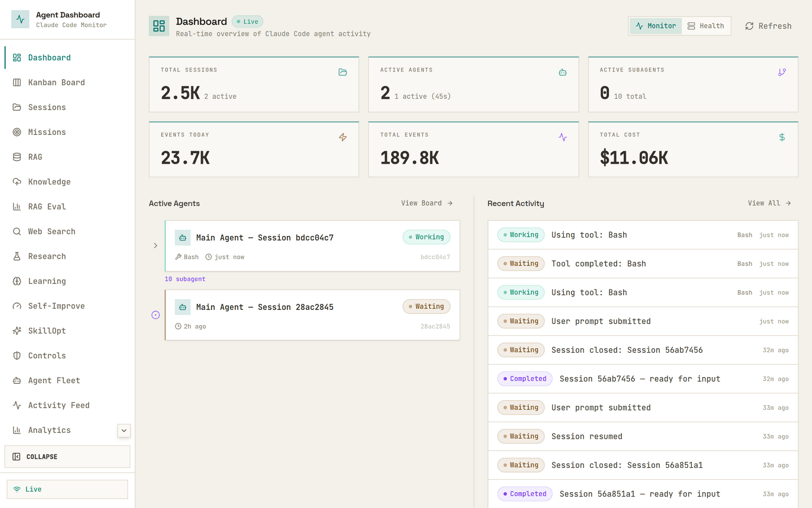Click the Live status button at sidebar bottom
The height and width of the screenshot is (508, 812).
(67, 489)
